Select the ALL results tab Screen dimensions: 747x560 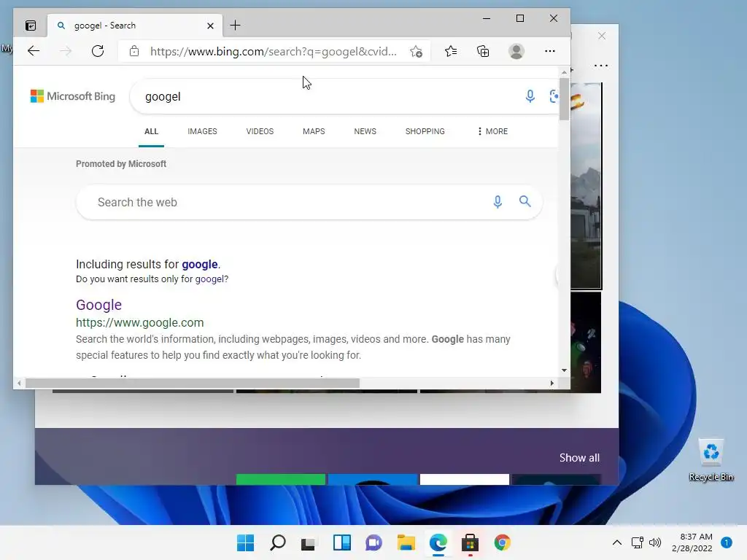click(x=151, y=131)
